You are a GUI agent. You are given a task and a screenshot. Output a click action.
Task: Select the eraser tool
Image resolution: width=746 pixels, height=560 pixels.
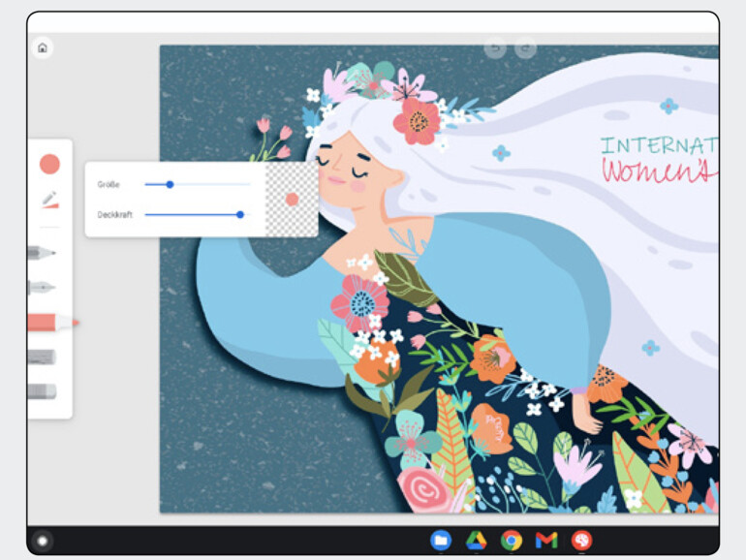[x=42, y=391]
